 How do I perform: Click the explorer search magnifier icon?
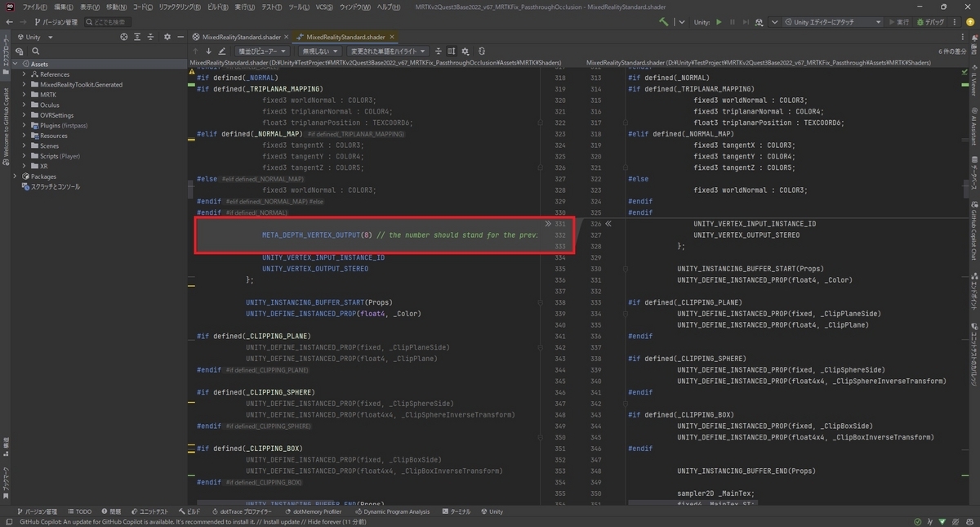point(35,51)
